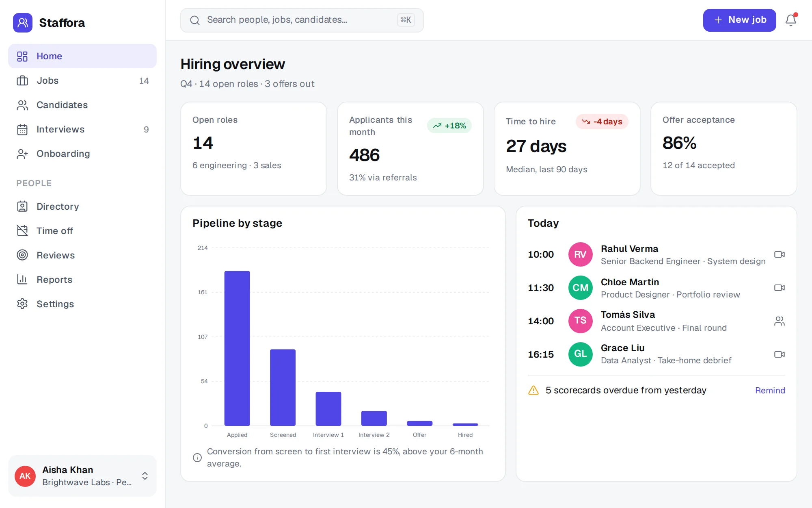Open the notifications bell
Screen dimensions: 812x508
pyautogui.click(x=790, y=20)
